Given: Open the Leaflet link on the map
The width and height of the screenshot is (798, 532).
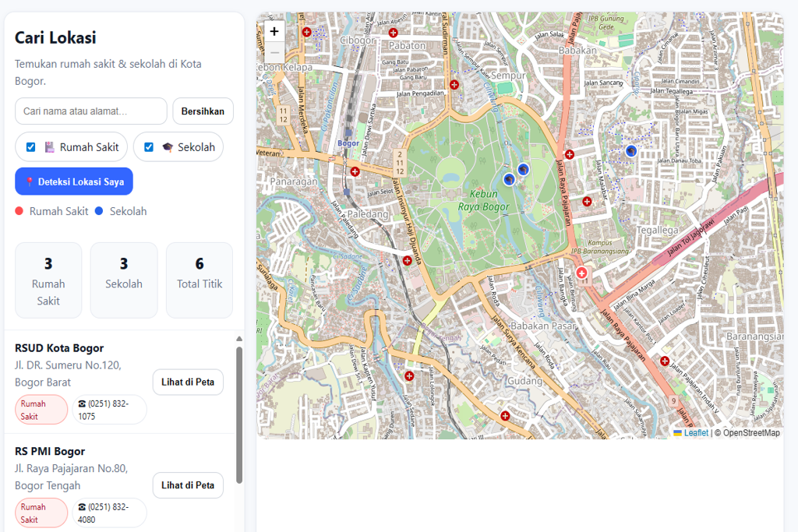Looking at the screenshot, I should pos(696,433).
